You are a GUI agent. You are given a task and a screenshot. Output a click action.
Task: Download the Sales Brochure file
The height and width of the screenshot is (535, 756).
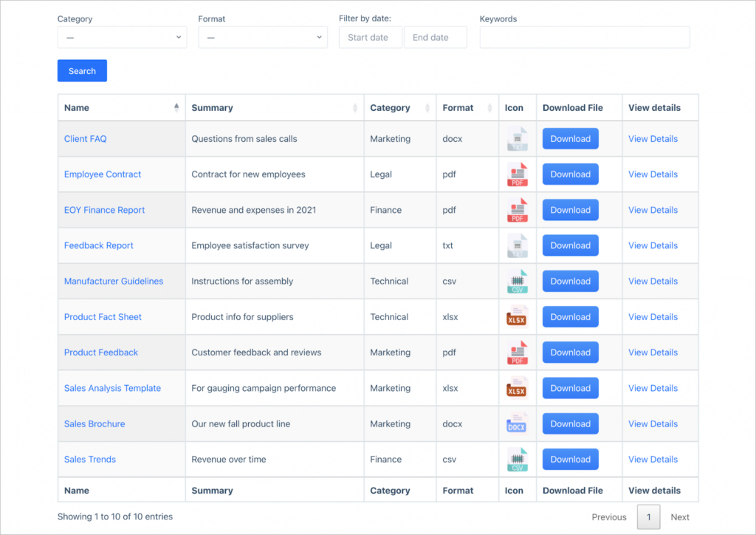(571, 424)
